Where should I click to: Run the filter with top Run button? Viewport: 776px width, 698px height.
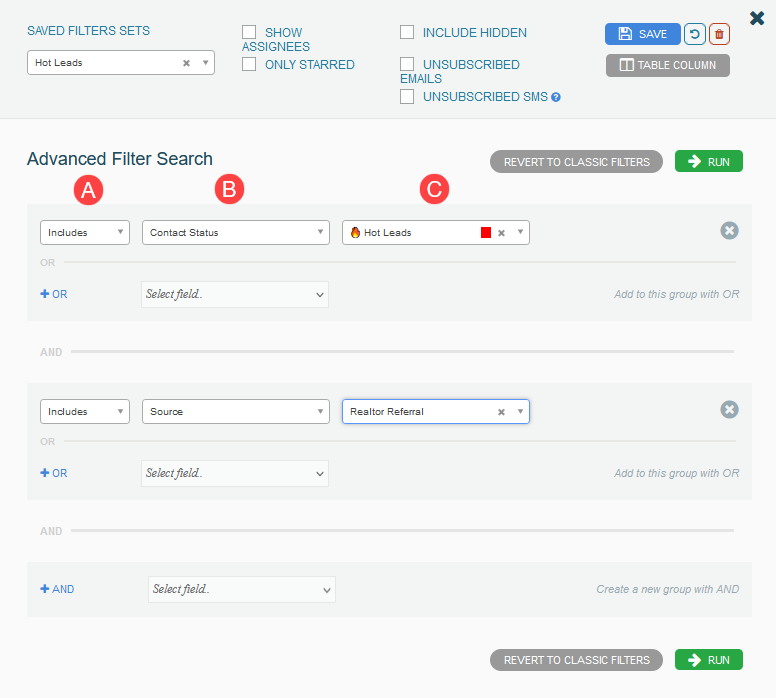click(709, 161)
